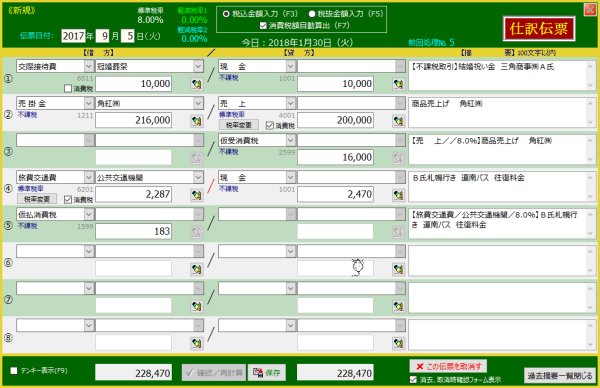The image size is (600, 388).
Task: Click calculator icon on row 6 debit side
Action: point(197,269)
